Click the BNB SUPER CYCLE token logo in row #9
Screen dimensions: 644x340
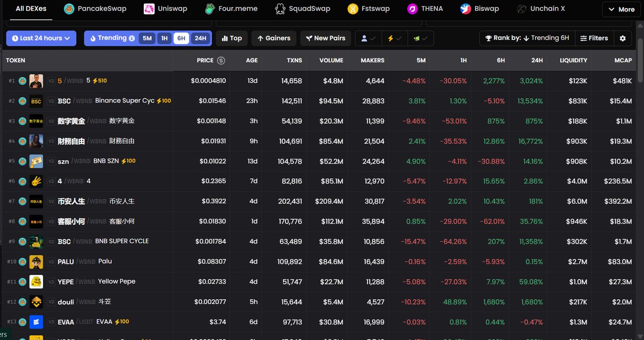click(36, 241)
